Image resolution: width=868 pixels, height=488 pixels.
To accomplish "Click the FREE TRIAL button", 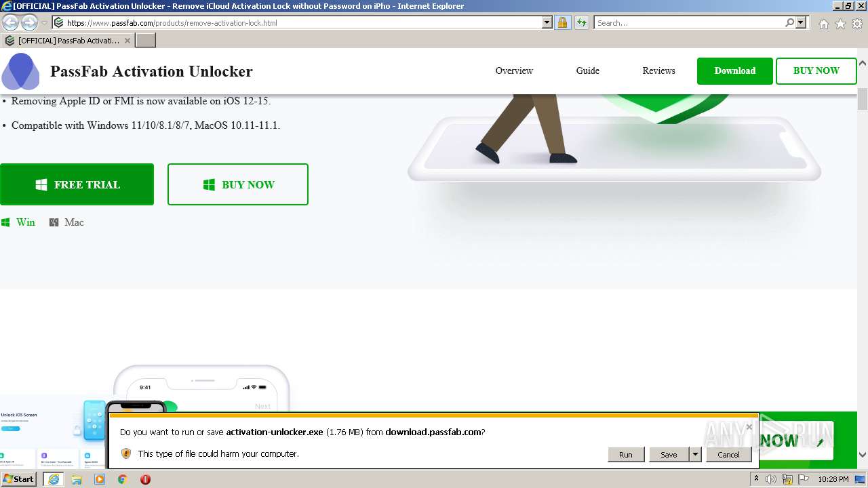I will point(77,184).
